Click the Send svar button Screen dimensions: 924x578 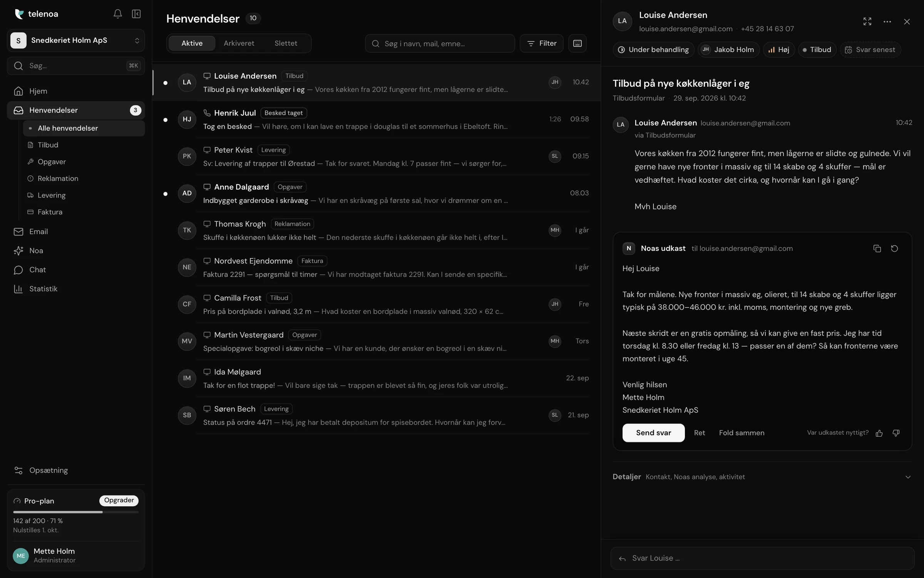[653, 433]
